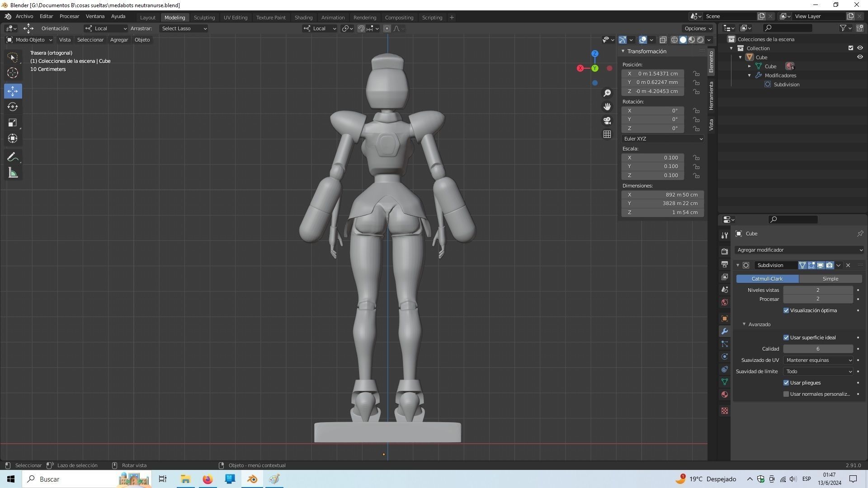Switch to the Sculpting workspace tab
The width and height of the screenshot is (868, 488).
204,18
